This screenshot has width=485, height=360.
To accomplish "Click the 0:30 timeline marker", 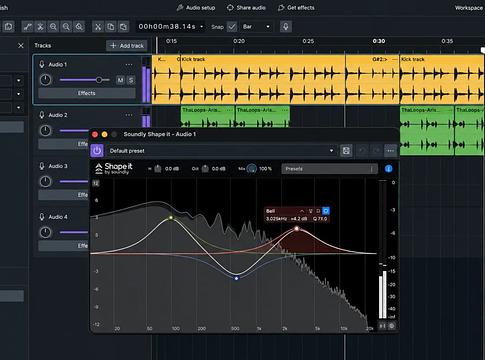I will pos(379,41).
